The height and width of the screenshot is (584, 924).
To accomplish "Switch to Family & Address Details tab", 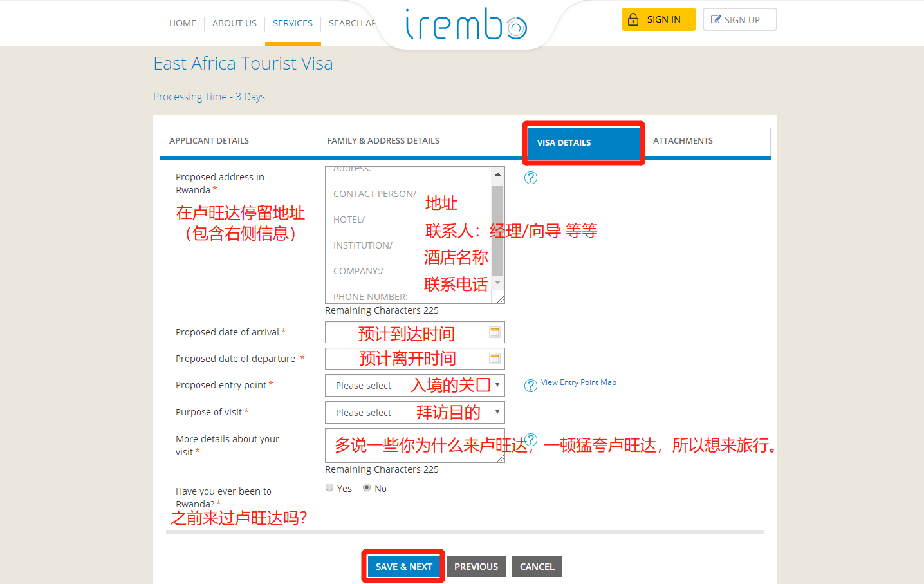I will pyautogui.click(x=383, y=141).
